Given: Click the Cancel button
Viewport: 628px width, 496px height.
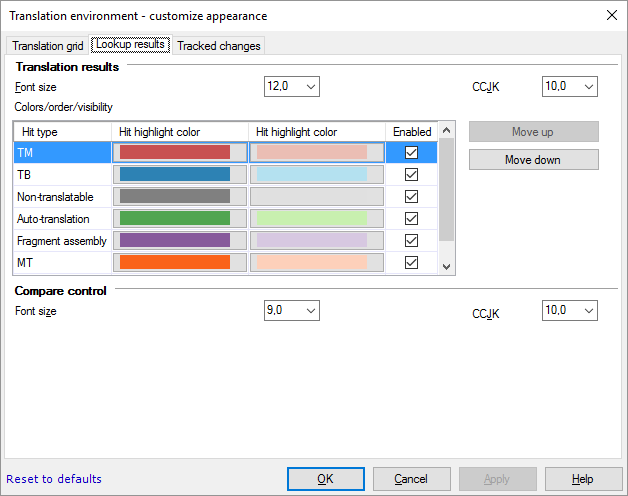Looking at the screenshot, I should (x=411, y=479).
